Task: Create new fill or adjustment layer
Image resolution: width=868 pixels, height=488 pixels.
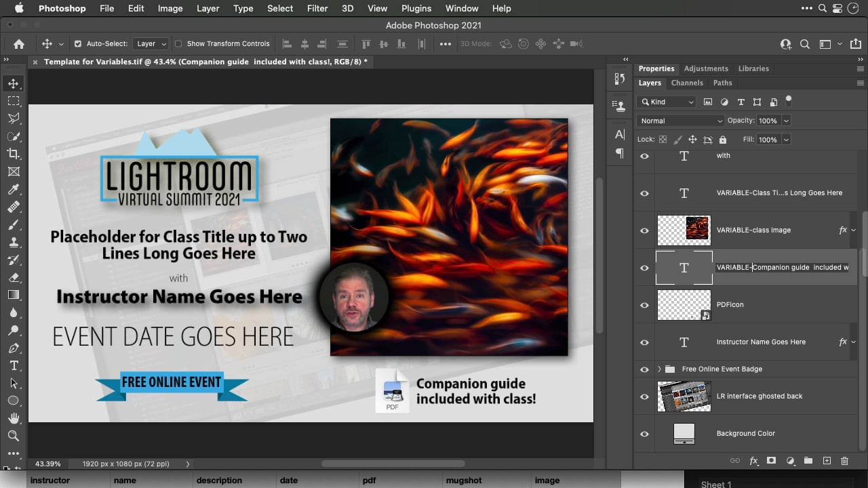Action: pyautogui.click(x=790, y=461)
